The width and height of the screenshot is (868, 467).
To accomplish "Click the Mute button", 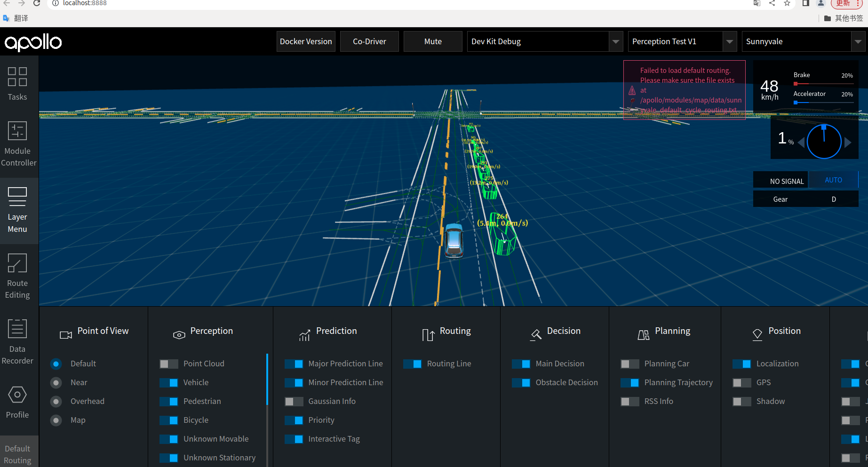I will point(433,41).
